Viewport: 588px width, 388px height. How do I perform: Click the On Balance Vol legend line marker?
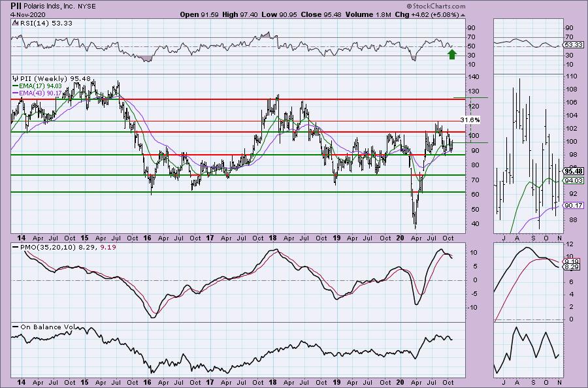16,327
